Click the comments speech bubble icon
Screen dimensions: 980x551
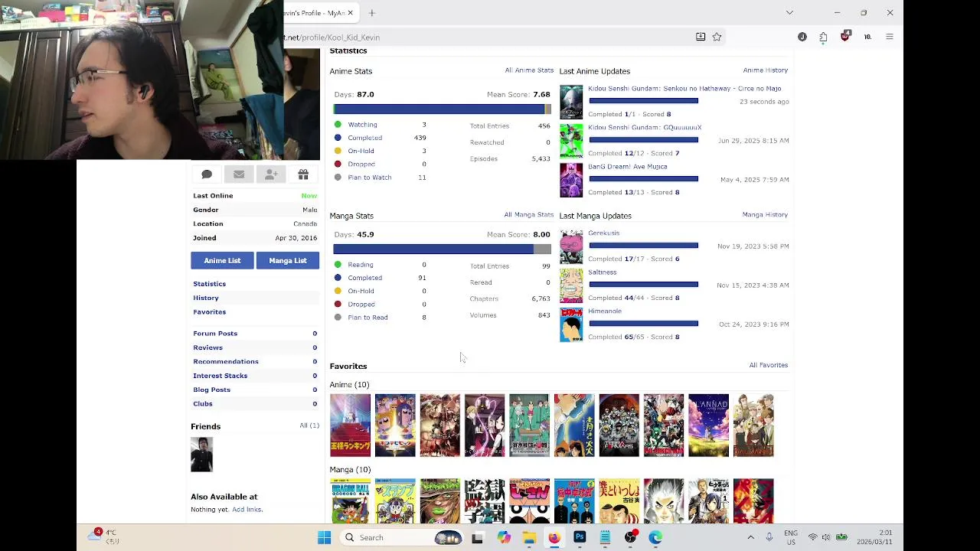(207, 174)
